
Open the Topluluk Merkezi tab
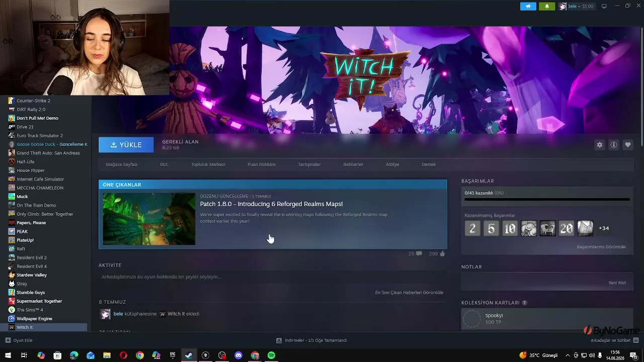click(208, 164)
